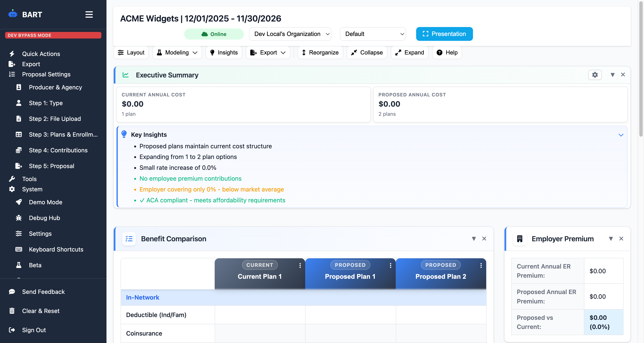The height and width of the screenshot is (343, 644).
Task: Collapse the Executive Summary panel
Action: [612, 75]
